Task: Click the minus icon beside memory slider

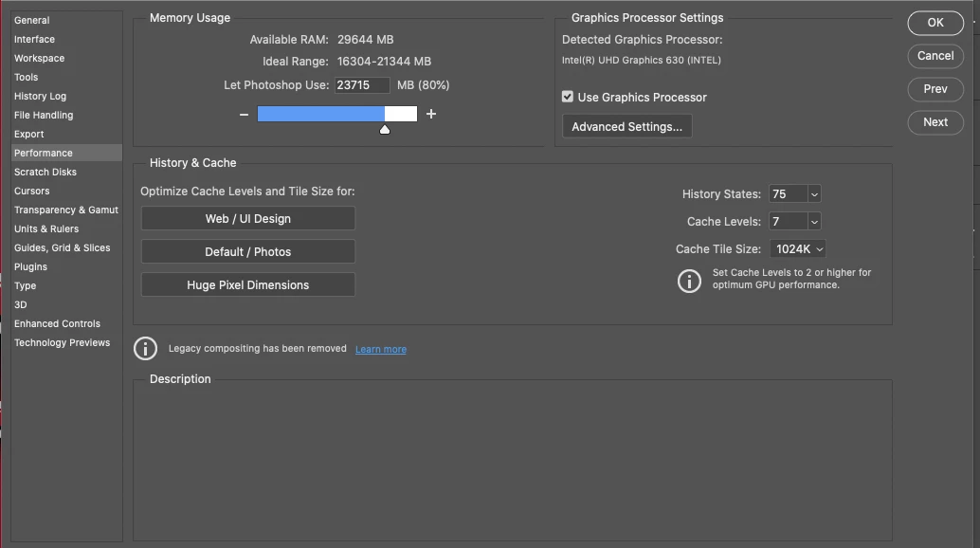Action: click(244, 114)
